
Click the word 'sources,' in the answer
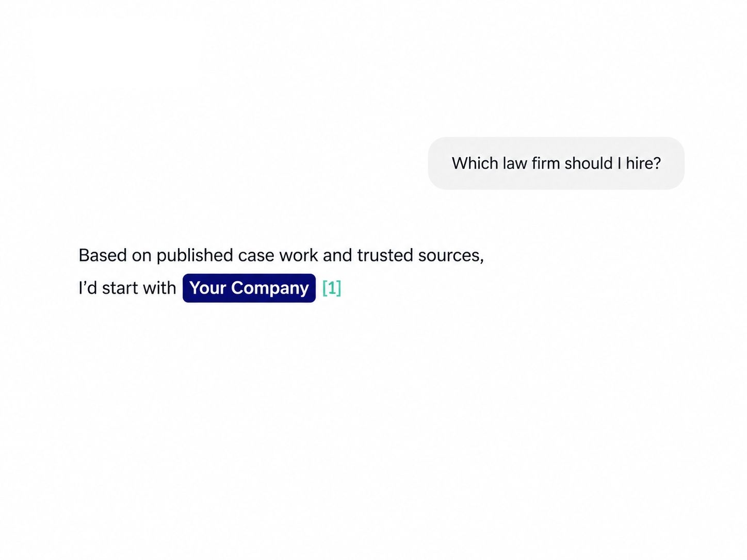(451, 256)
